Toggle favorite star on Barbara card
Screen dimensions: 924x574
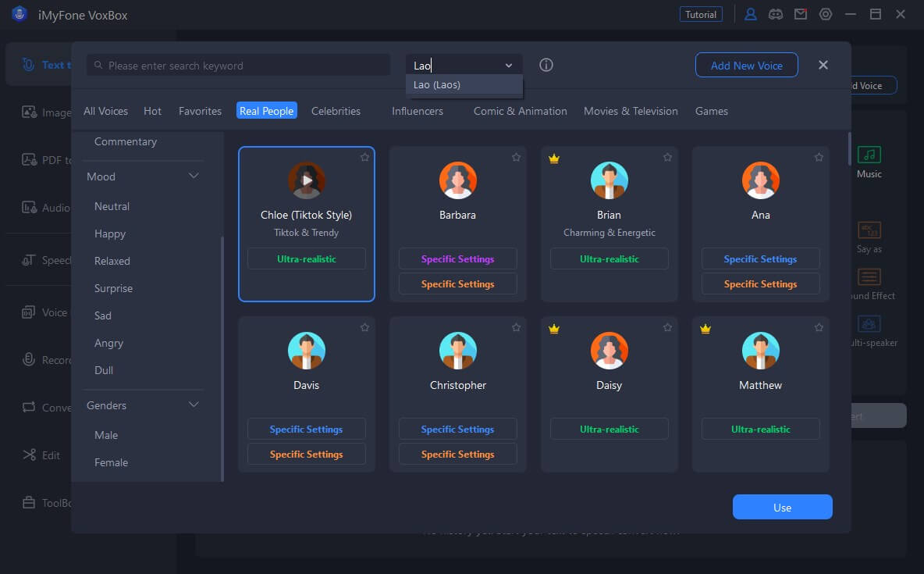pos(516,158)
